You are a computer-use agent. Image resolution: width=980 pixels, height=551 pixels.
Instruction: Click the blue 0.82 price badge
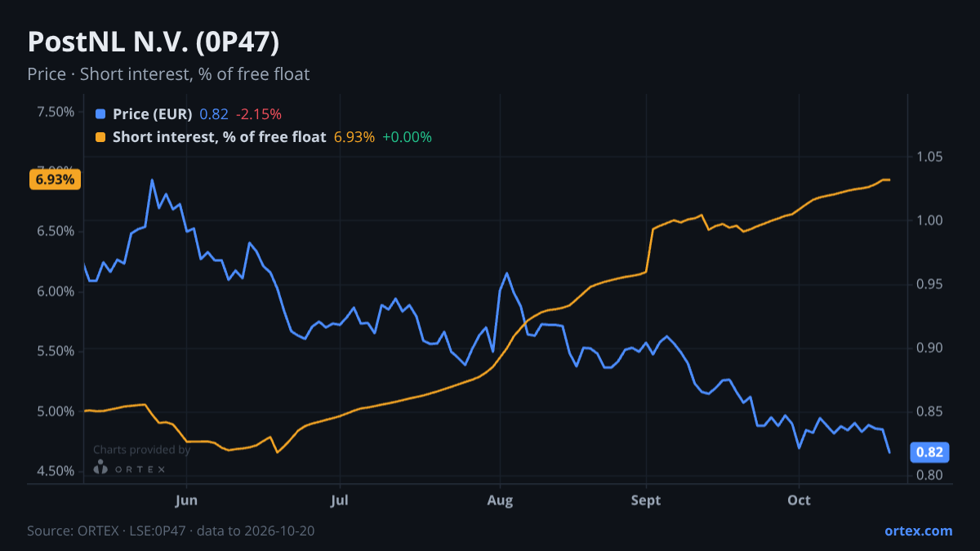click(929, 452)
